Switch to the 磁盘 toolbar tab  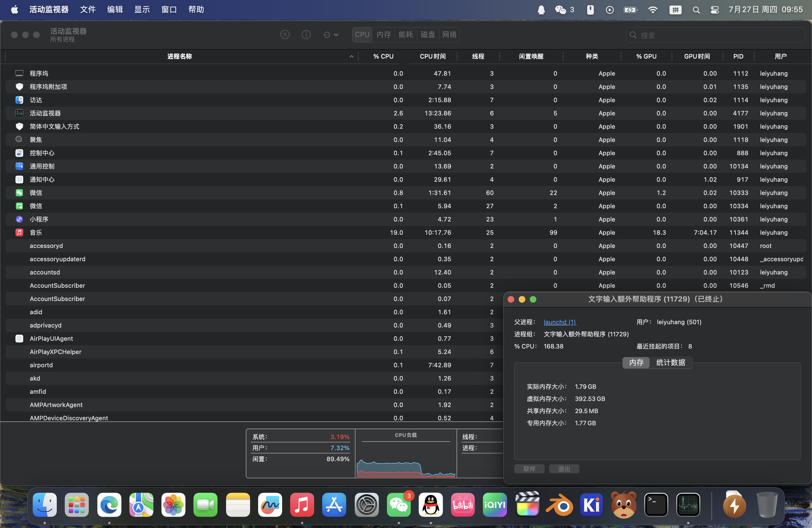(x=428, y=35)
